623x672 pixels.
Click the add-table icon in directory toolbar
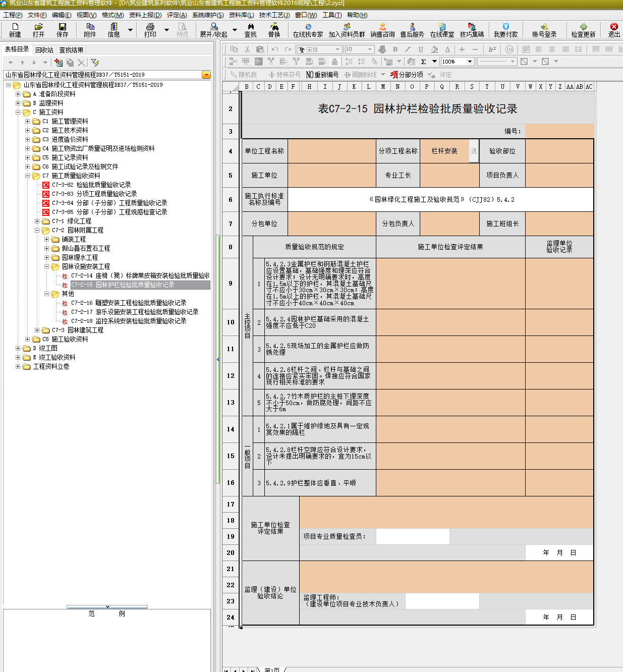59,62
